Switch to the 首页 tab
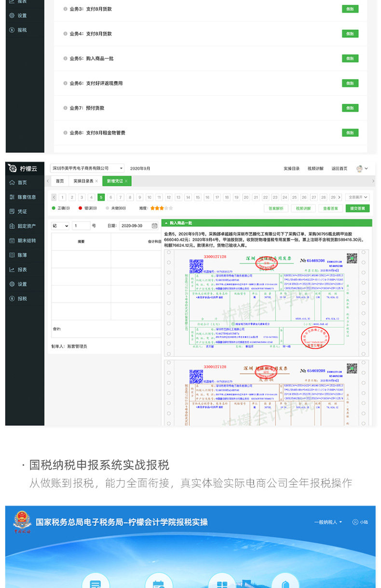This screenshot has height=588, width=381. point(59,181)
